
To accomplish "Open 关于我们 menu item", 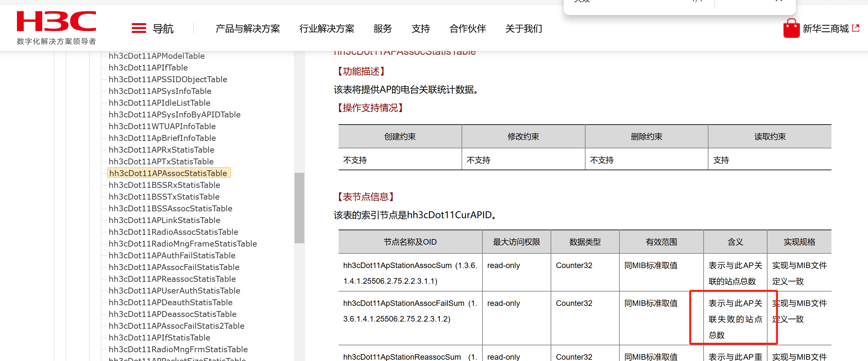I will click(x=523, y=29).
